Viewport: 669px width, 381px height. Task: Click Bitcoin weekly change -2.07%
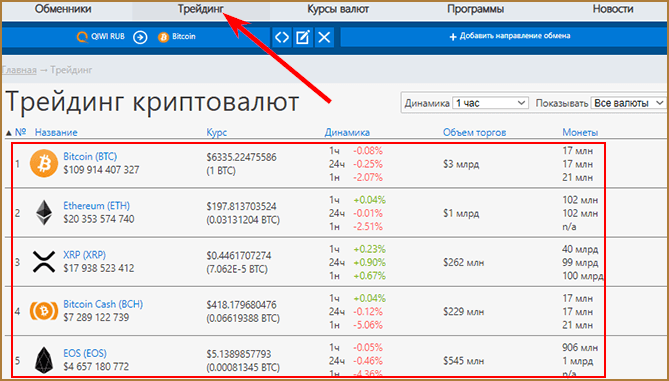click(x=367, y=177)
